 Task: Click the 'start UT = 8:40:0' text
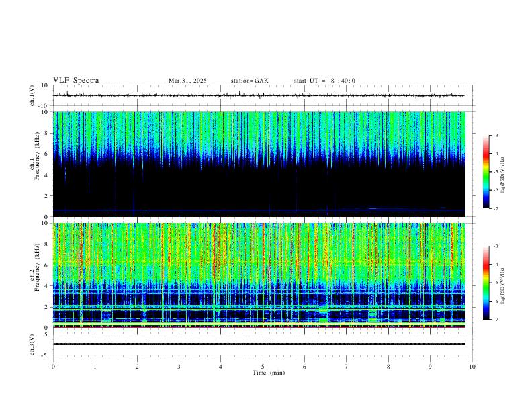coord(324,81)
